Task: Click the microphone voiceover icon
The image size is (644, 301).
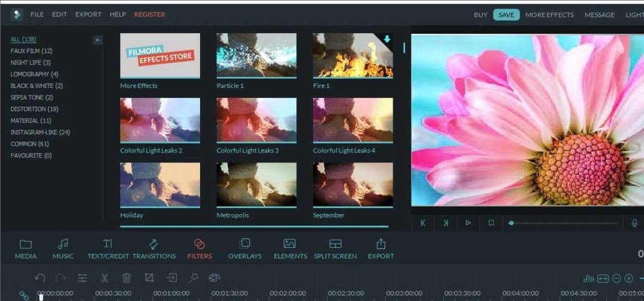Action: [635, 223]
